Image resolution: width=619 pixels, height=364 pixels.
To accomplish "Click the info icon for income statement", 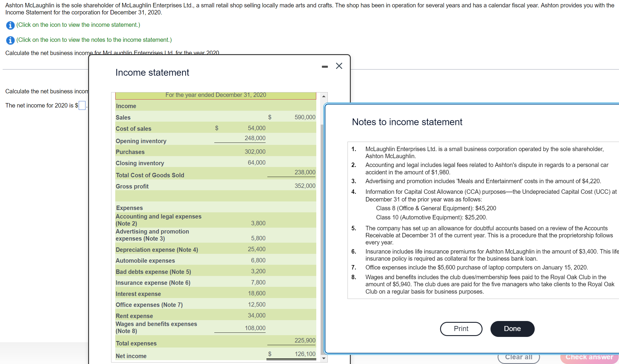I will tap(10, 25).
